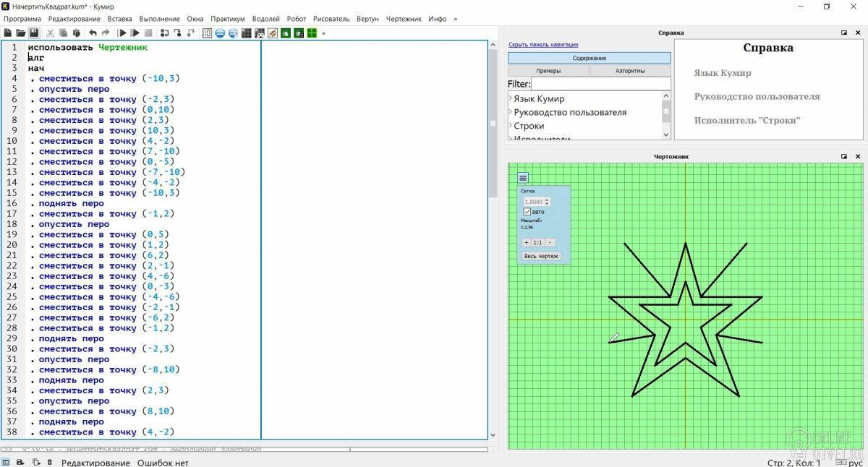Viewport: 868px width, 467px height.
Task: Open a program file folder icon
Action: coord(21,33)
